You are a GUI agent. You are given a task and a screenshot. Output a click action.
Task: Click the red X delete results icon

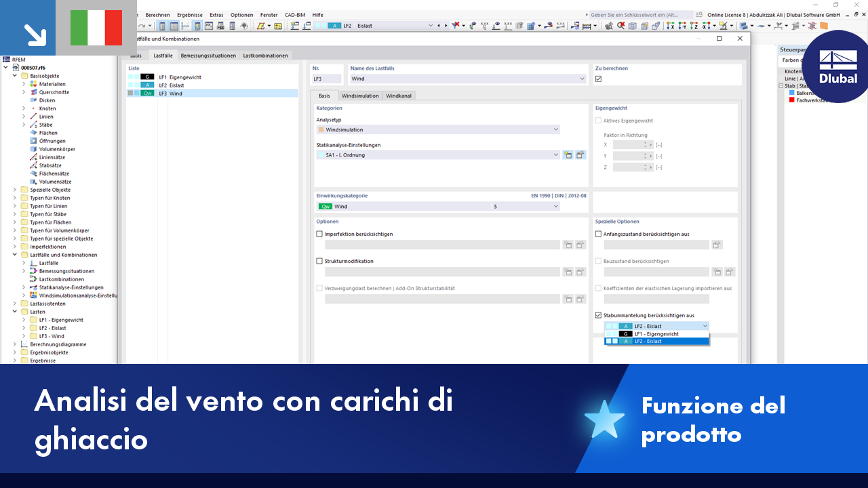pyautogui.click(x=620, y=26)
